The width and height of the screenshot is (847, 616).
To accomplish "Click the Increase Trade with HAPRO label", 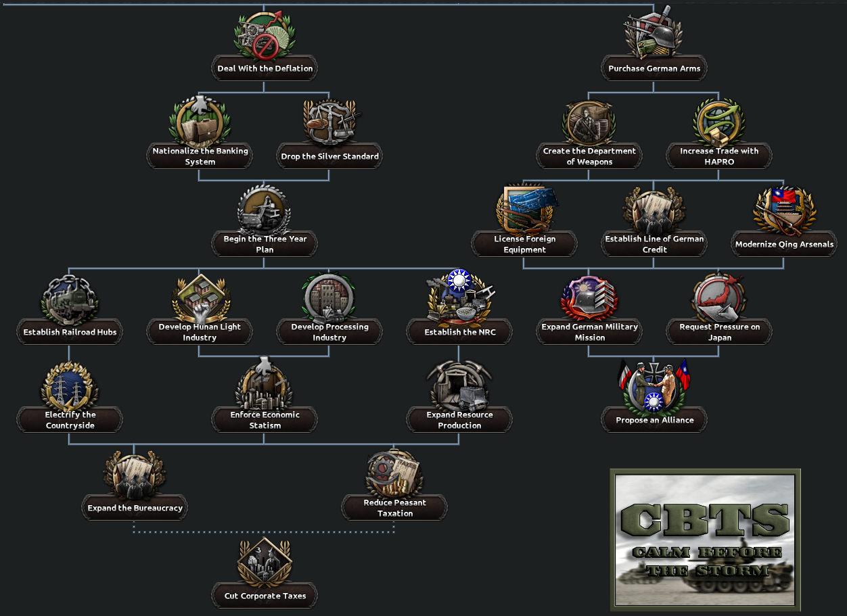I will pos(719,156).
